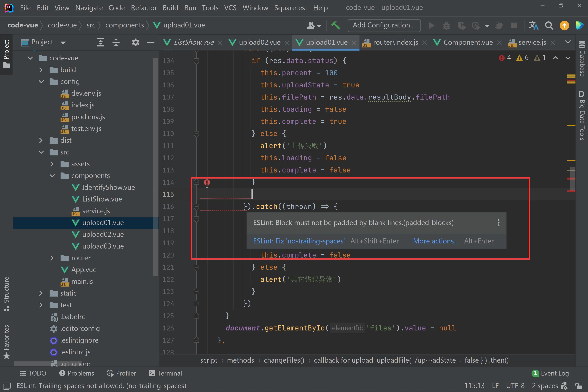Hide the Project tool window with minus icon
The height and width of the screenshot is (392, 588).
[x=151, y=42]
